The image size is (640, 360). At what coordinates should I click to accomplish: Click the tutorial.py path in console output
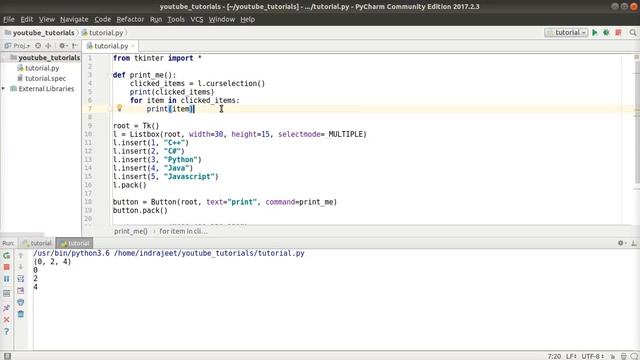pos(209,253)
